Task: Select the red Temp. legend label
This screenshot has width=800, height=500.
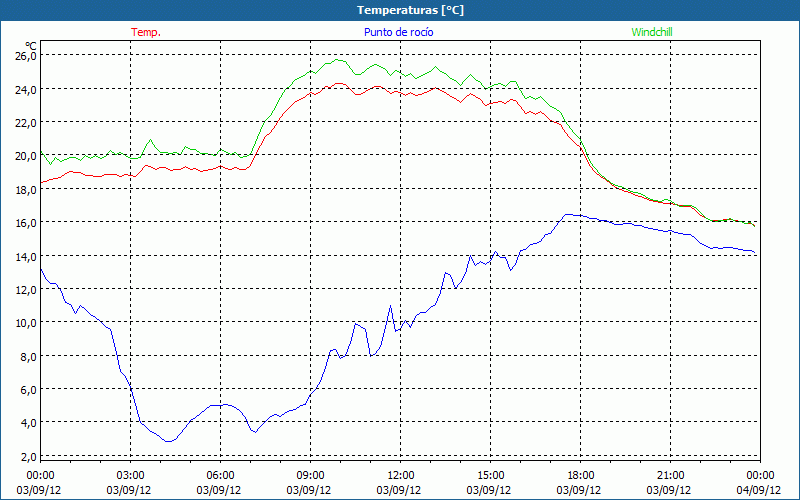Action: click(146, 32)
